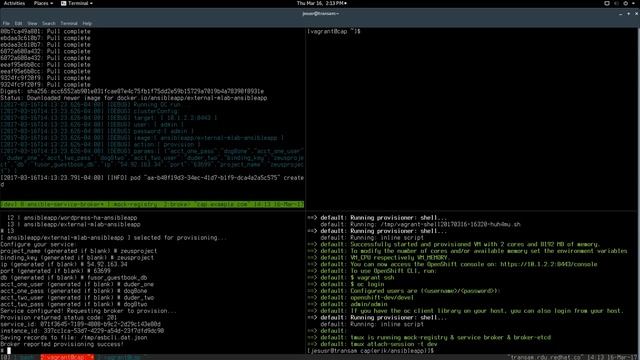Image resolution: width=640 pixels, height=360 pixels.
Task: Click the Provision returned status code 201 line
Action: [59, 318]
